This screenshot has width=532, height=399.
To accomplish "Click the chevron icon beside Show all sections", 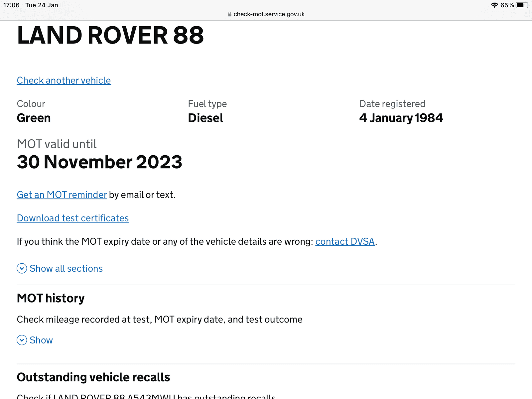I will pyautogui.click(x=22, y=268).
